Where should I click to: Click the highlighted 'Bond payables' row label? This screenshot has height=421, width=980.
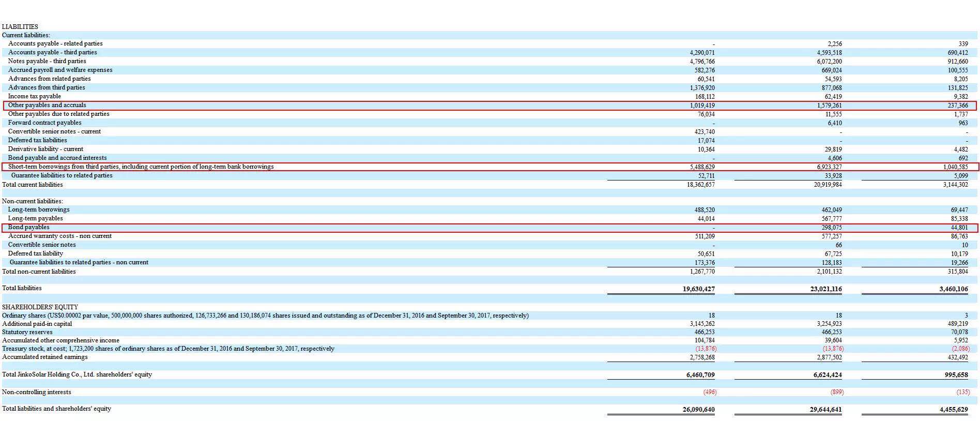29,227
